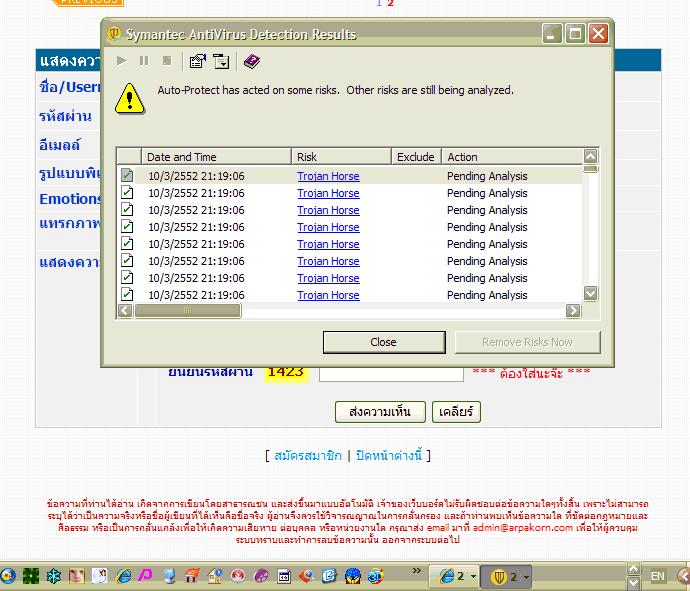Maximize the Symantec detection results window
Viewport: 690px width, 591px height.
point(575,33)
